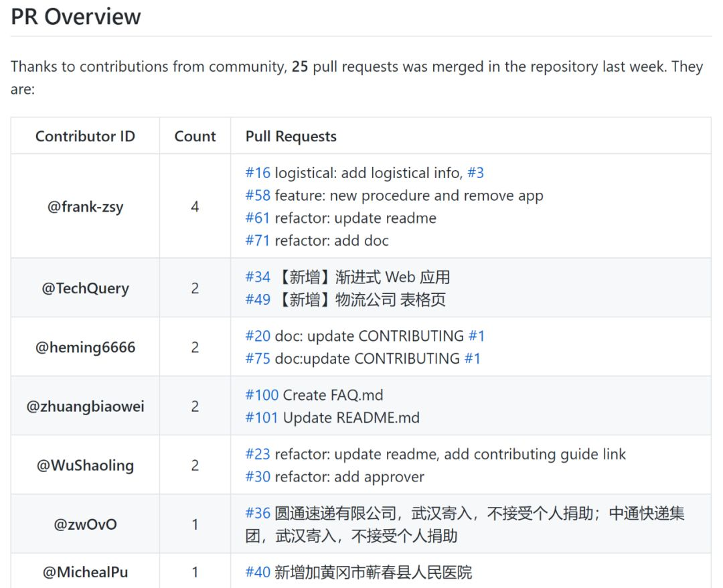Click text 'doc:update CONTRIBUTING' beside #75
Image resolution: width=723 pixels, height=588 pixels.
(x=367, y=358)
